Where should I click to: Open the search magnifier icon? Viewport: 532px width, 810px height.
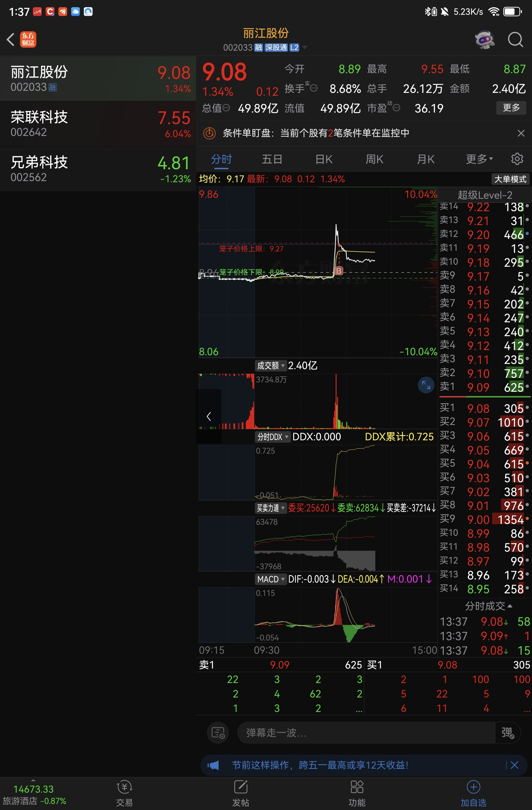[515, 39]
